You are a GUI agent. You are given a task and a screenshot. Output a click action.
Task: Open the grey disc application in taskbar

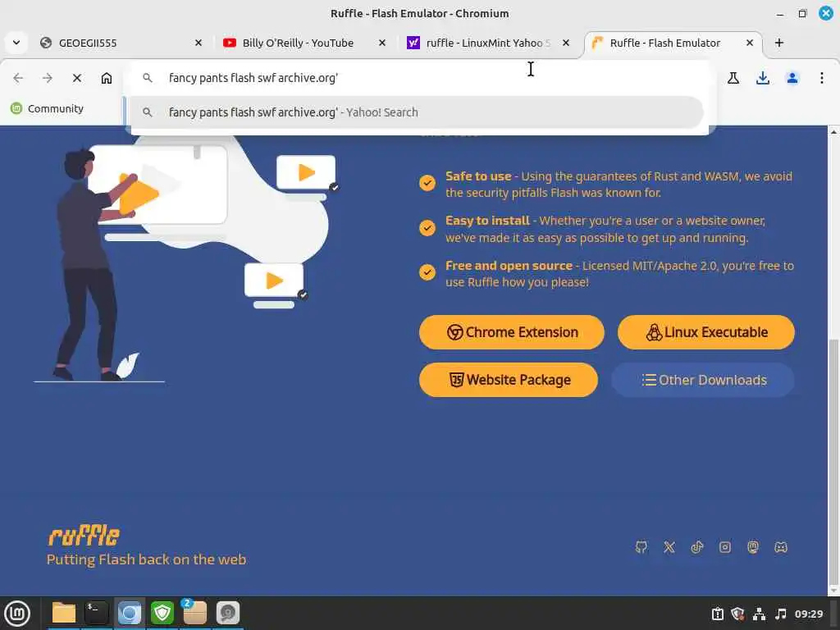(228, 613)
